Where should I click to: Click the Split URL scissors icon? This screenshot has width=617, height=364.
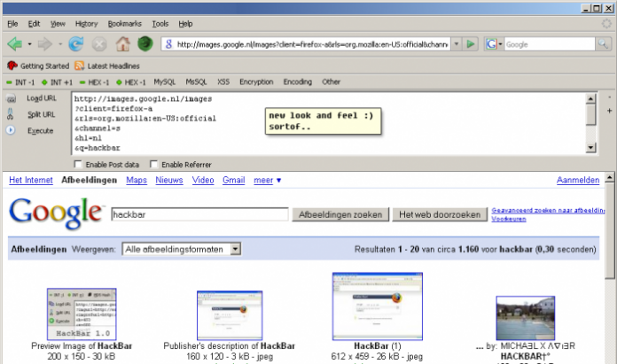coord(11,114)
